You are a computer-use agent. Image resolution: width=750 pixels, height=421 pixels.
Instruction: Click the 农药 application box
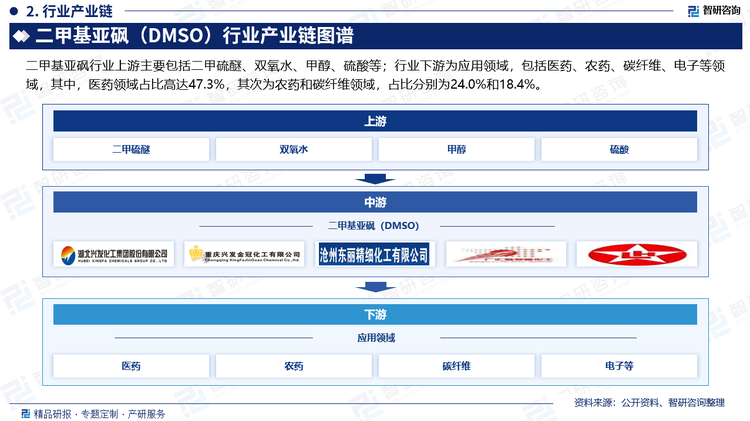294,366
